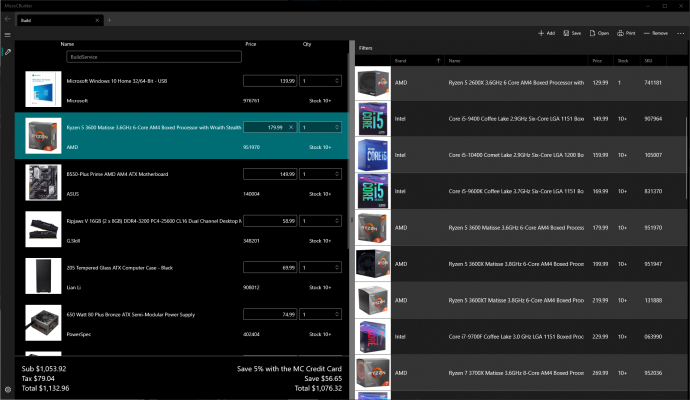Sort by the catalog Name column header
690x400 pixels.
coord(516,61)
